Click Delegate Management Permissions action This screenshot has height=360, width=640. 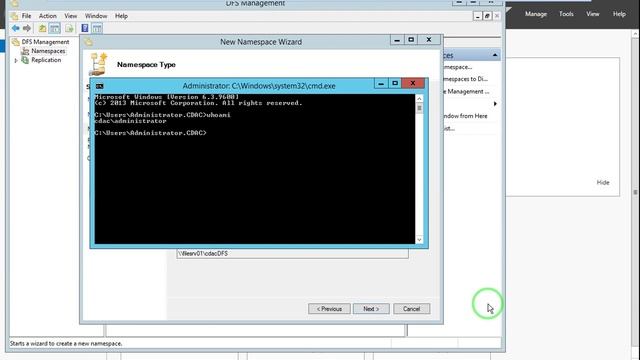pos(466,91)
